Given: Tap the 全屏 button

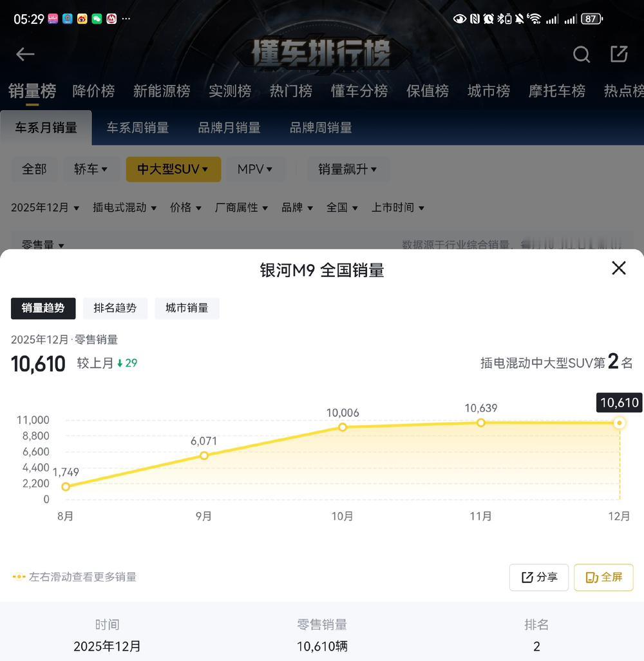Looking at the screenshot, I should point(603,577).
